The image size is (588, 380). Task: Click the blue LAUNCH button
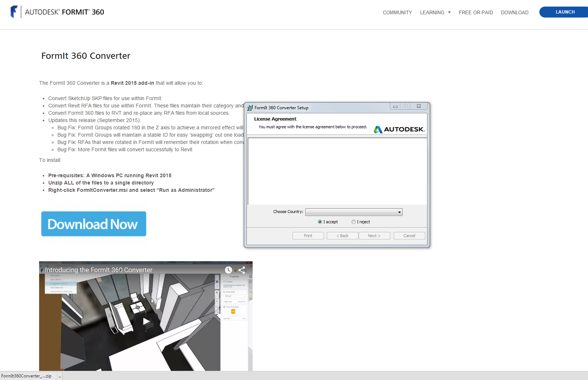point(563,12)
